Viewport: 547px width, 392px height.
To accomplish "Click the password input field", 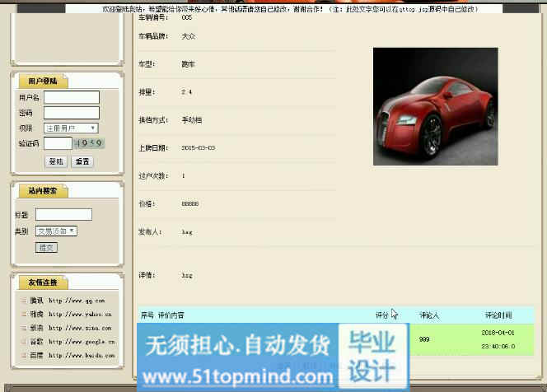I will pyautogui.click(x=72, y=113).
